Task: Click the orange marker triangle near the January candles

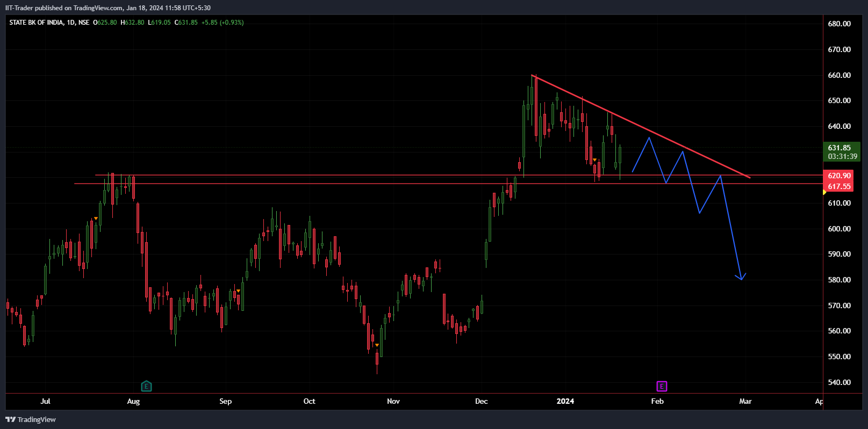Action: click(x=595, y=160)
